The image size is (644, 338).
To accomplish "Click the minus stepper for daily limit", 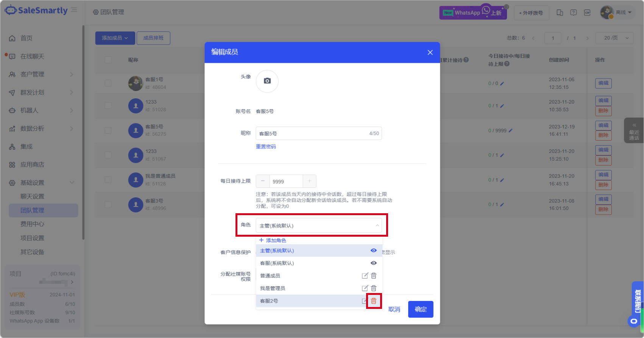I will (x=263, y=181).
